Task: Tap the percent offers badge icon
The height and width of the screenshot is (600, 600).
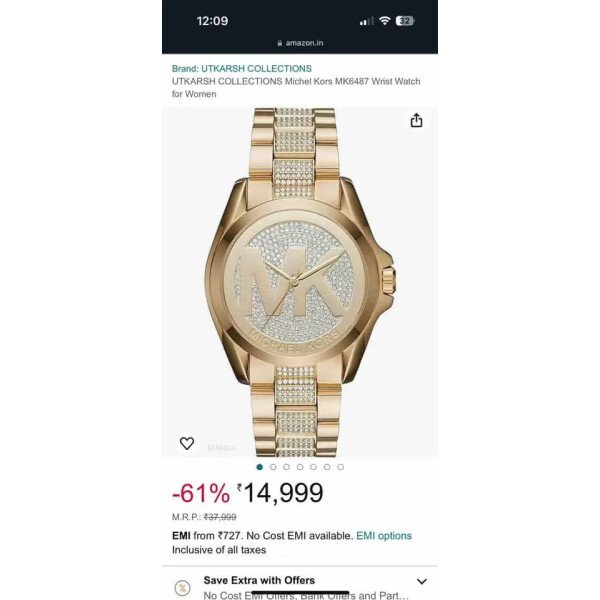Action: [x=183, y=587]
